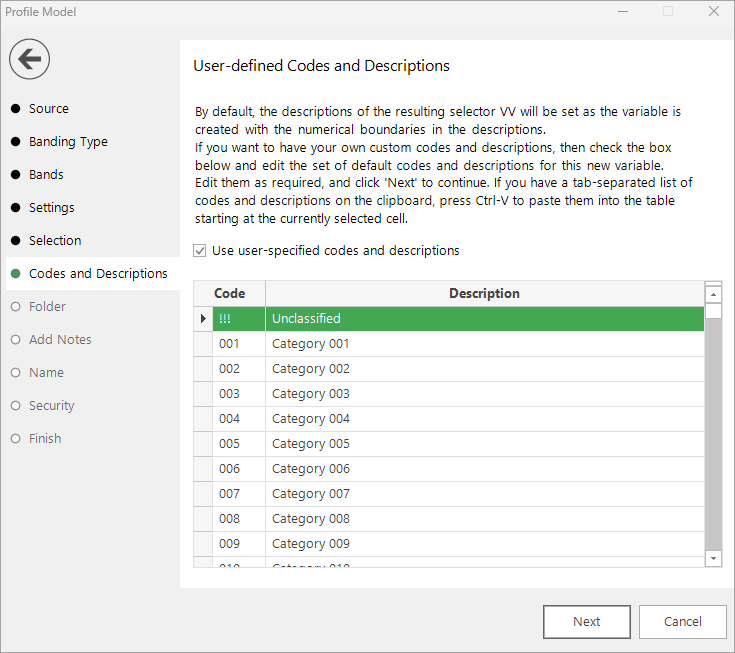Select code cell 006

pos(239,469)
